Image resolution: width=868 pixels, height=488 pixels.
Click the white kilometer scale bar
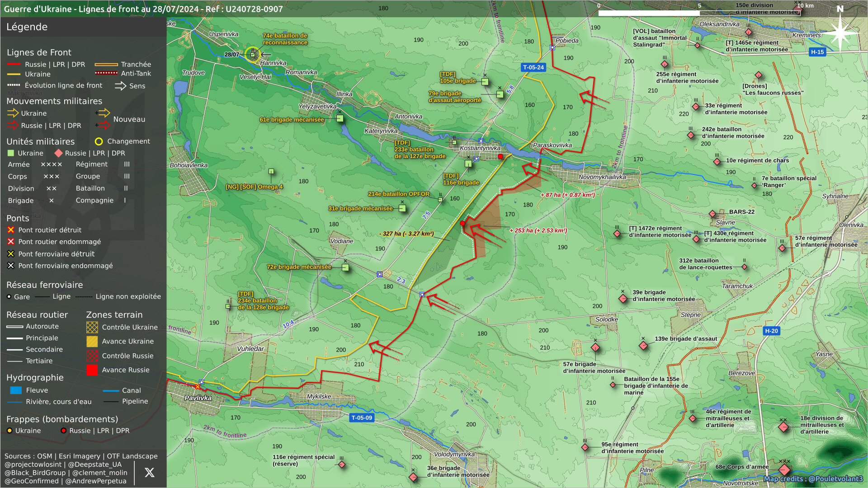tap(649, 13)
